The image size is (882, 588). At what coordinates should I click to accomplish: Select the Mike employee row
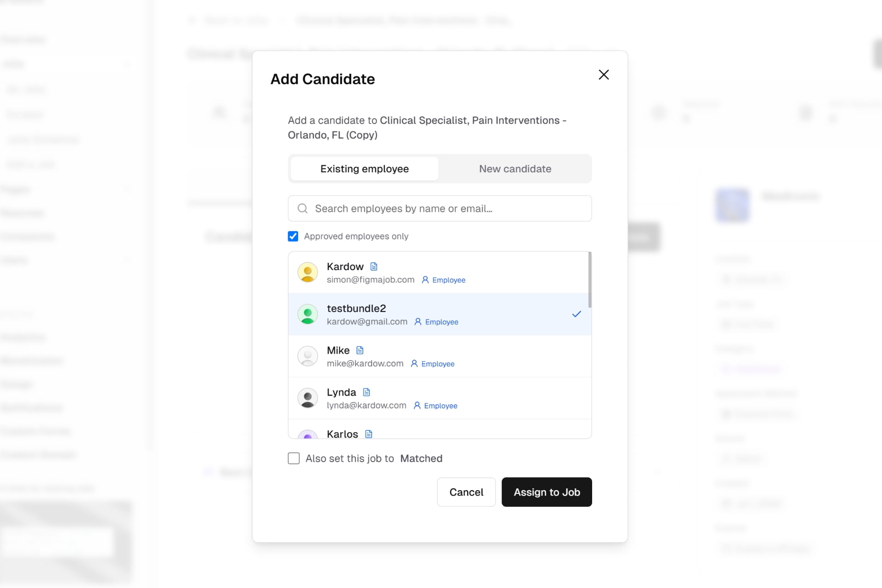[x=440, y=356]
